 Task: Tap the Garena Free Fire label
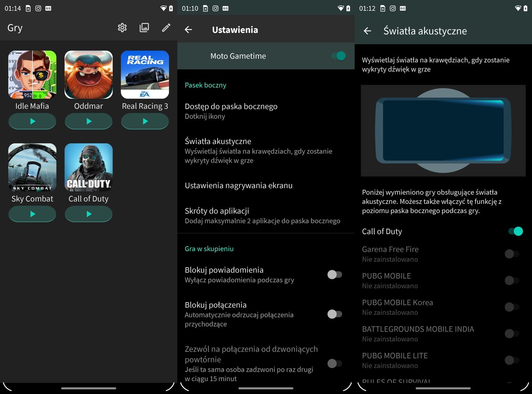(390, 249)
